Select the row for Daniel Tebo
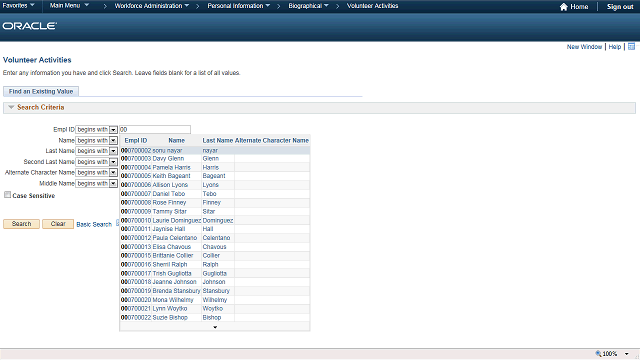 click(x=215, y=194)
